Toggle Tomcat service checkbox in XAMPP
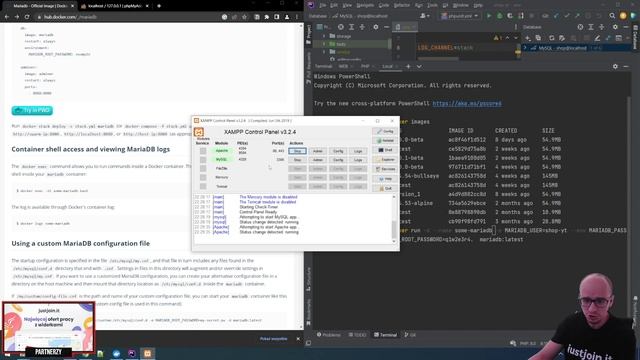The image size is (640, 360). [x=203, y=186]
